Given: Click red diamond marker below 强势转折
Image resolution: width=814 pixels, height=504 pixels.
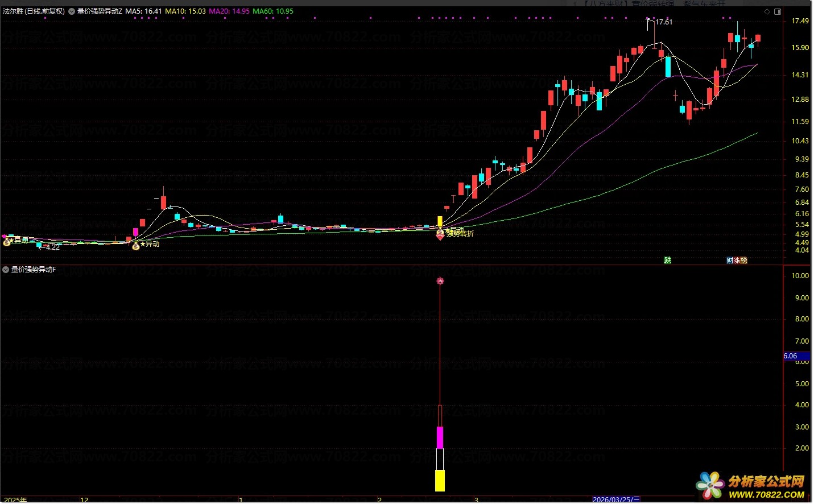Looking at the screenshot, I should pyautogui.click(x=440, y=237).
